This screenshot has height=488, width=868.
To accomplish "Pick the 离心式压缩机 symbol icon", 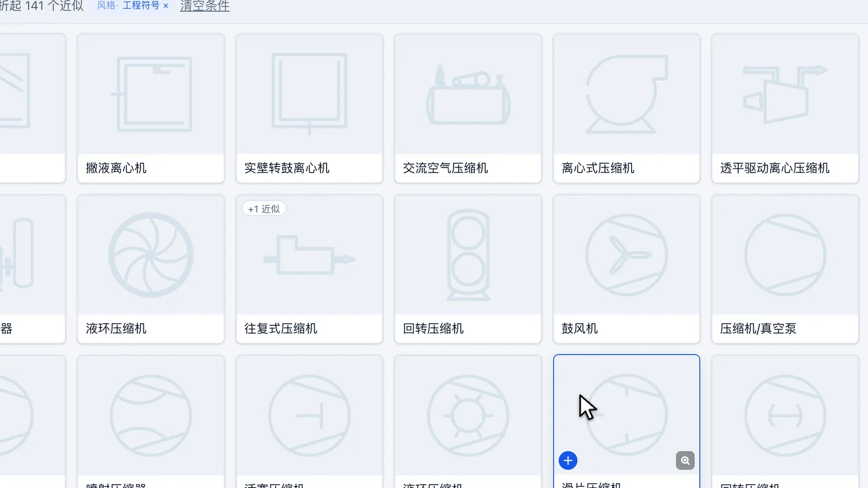I will tap(627, 94).
